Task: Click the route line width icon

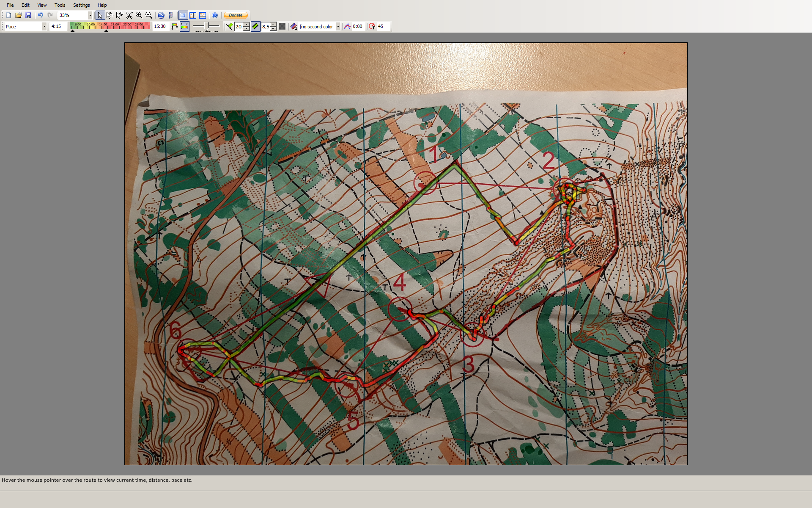Action: pyautogui.click(x=229, y=26)
